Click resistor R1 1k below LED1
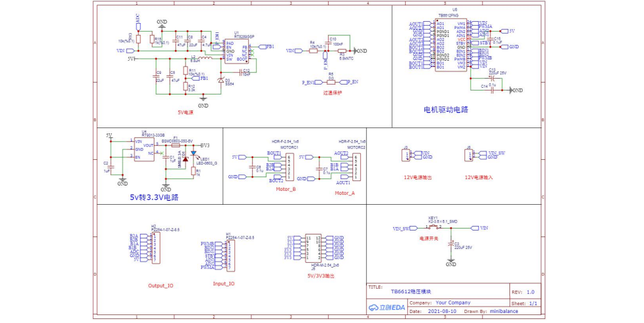This screenshot has width=644, height=323. tap(193, 170)
